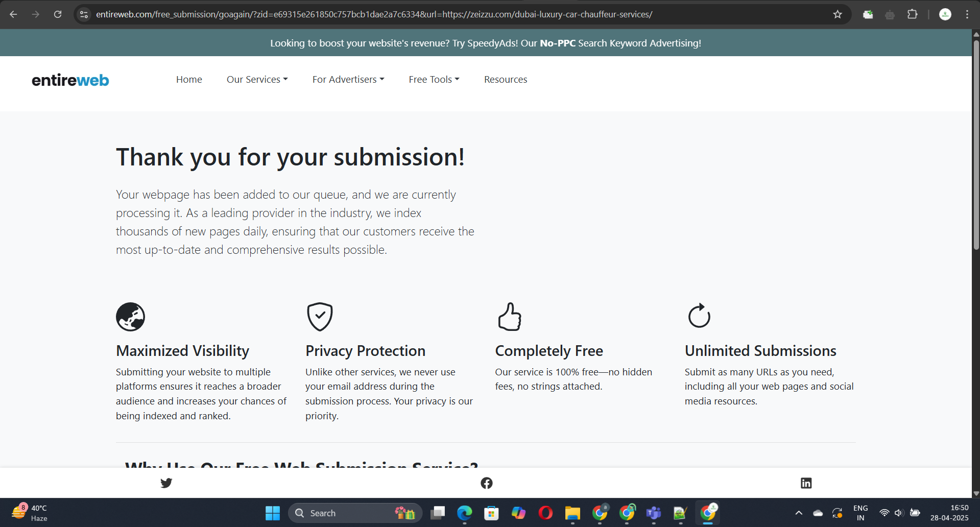Image resolution: width=980 pixels, height=527 pixels.
Task: Reload the page using the refresh icon
Action: pos(58,14)
